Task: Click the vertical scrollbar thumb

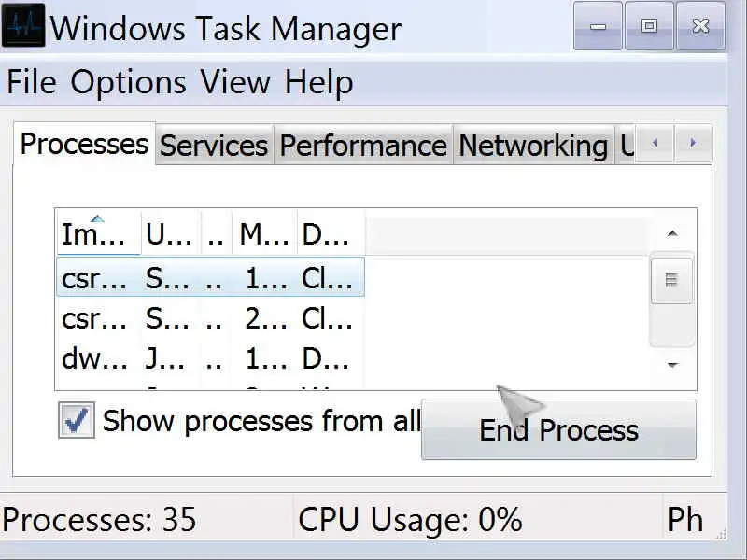Action: [x=671, y=279]
